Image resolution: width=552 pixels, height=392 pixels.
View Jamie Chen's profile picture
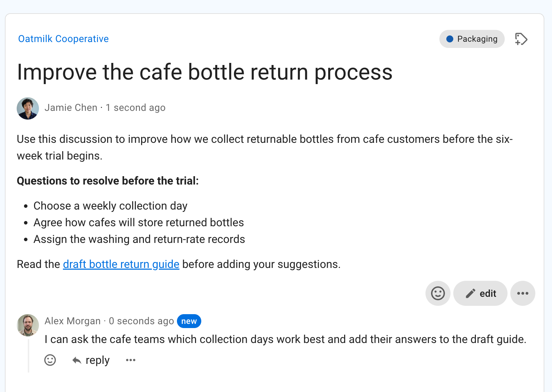coord(28,108)
